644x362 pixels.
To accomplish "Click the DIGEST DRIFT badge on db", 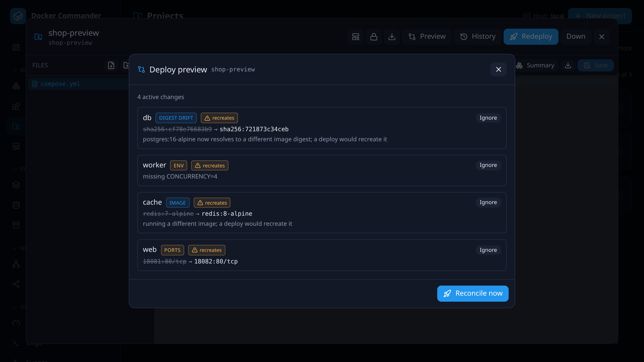I will click(x=176, y=118).
